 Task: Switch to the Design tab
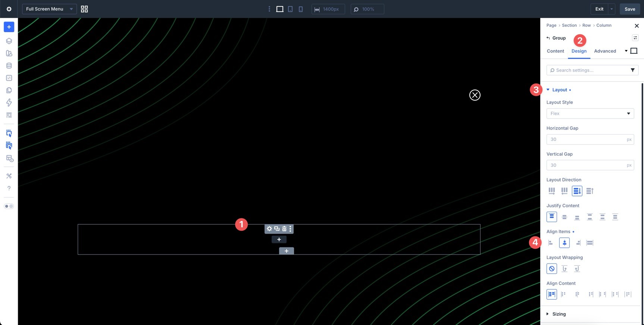point(579,51)
